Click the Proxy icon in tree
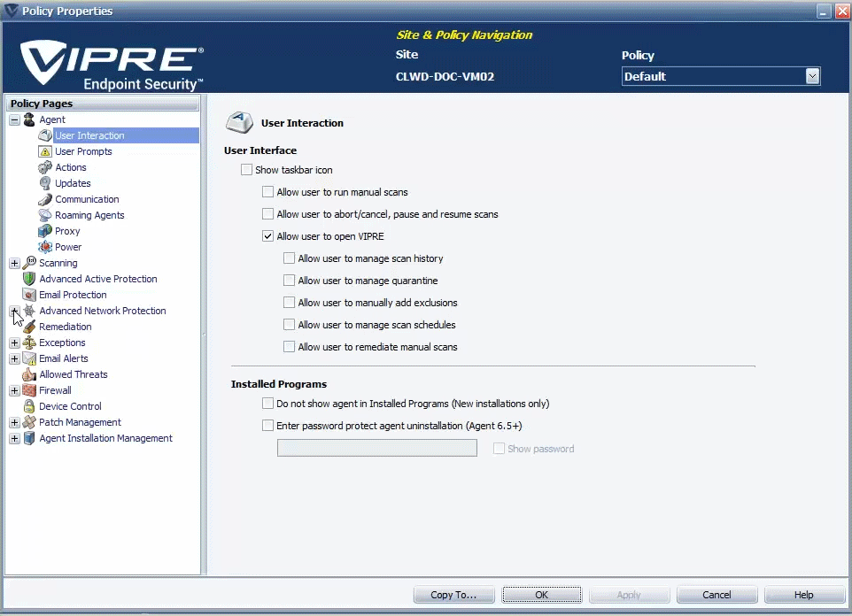 pos(45,231)
